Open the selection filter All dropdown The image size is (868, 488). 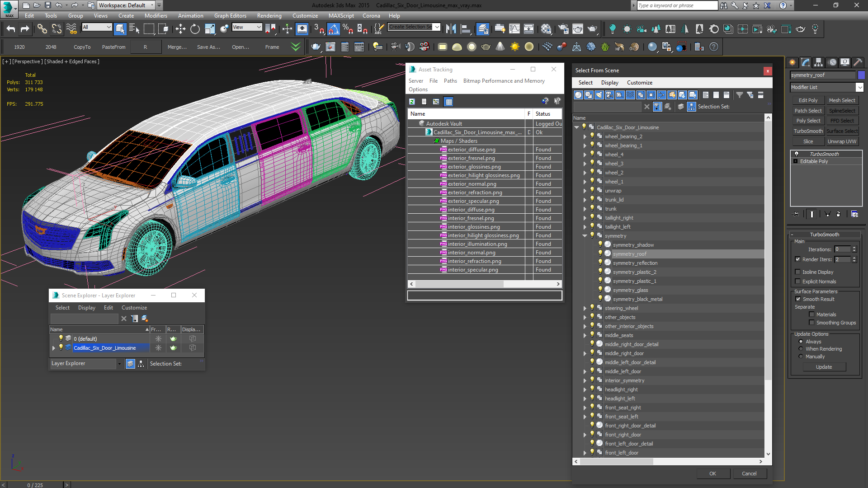[97, 27]
